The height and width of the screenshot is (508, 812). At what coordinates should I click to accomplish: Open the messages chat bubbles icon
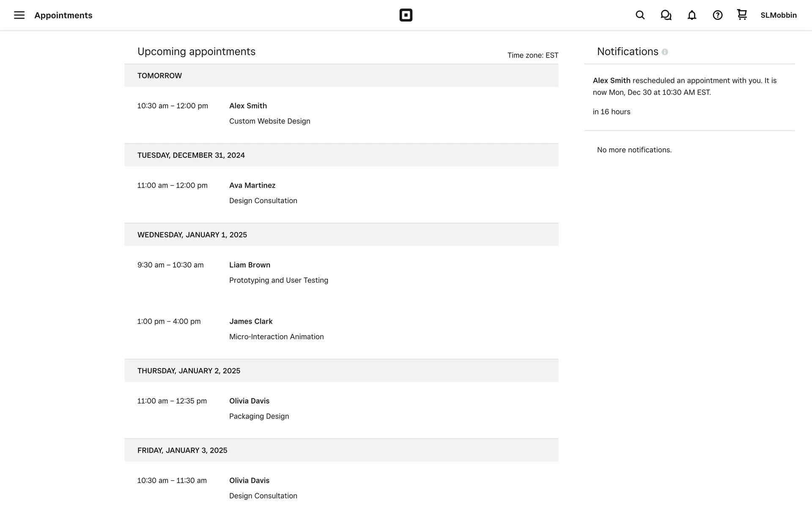[666, 15]
